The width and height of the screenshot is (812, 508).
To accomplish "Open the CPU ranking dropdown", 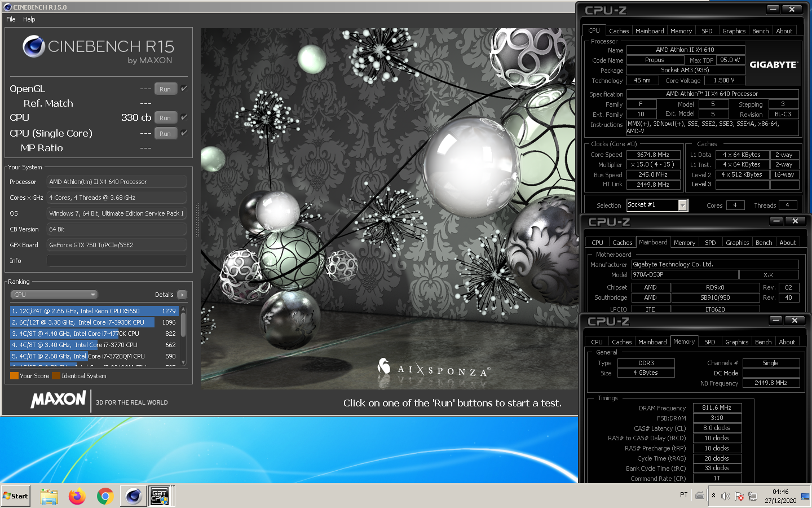I will pyautogui.click(x=54, y=295).
